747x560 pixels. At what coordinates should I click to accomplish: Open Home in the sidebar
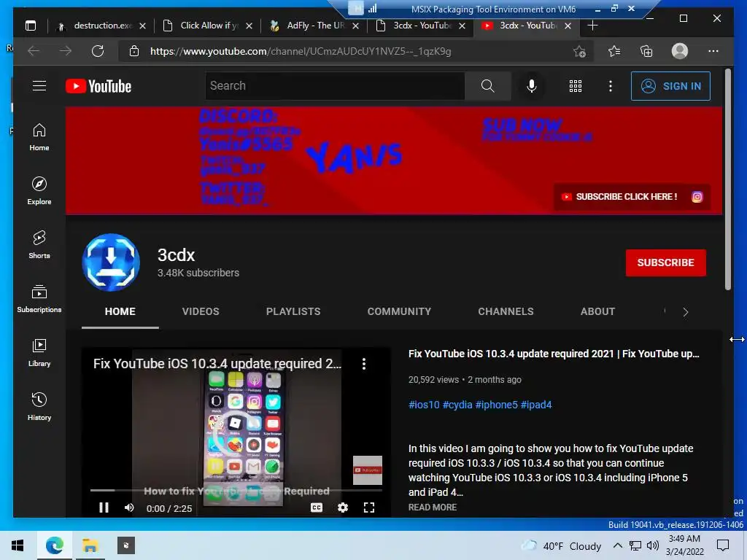(39, 137)
